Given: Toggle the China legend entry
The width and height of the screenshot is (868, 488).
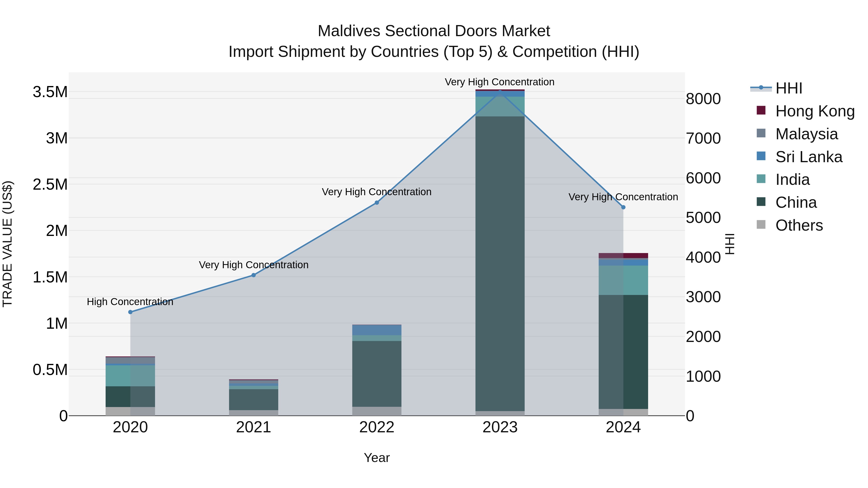Looking at the screenshot, I should point(787,202).
